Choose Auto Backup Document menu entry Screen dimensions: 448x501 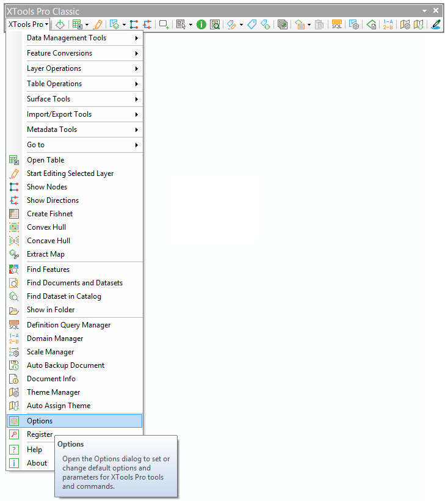[74, 365]
